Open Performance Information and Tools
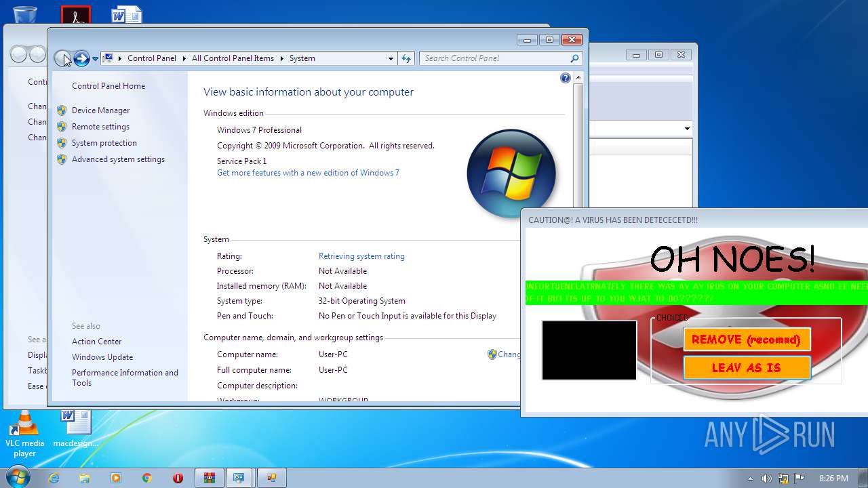Screen dimensions: 868x488 125,378
